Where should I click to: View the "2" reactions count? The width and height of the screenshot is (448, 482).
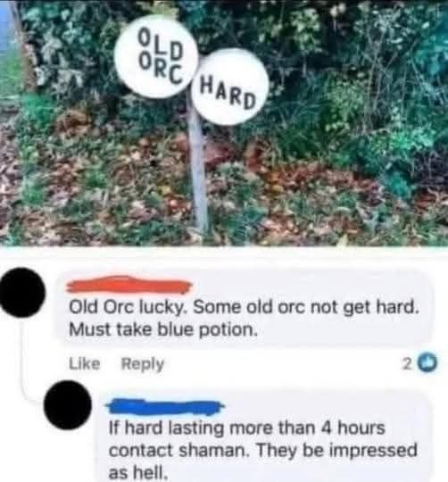(x=407, y=364)
